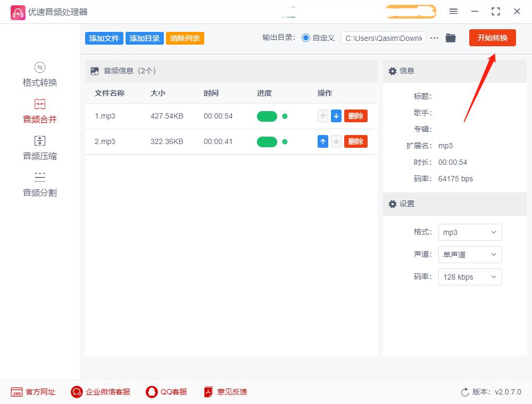Click the output path input field
This screenshot has width=532, height=404.
coord(384,38)
